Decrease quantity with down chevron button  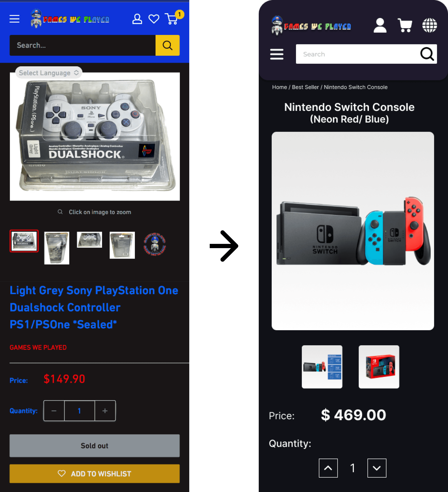coord(377,468)
